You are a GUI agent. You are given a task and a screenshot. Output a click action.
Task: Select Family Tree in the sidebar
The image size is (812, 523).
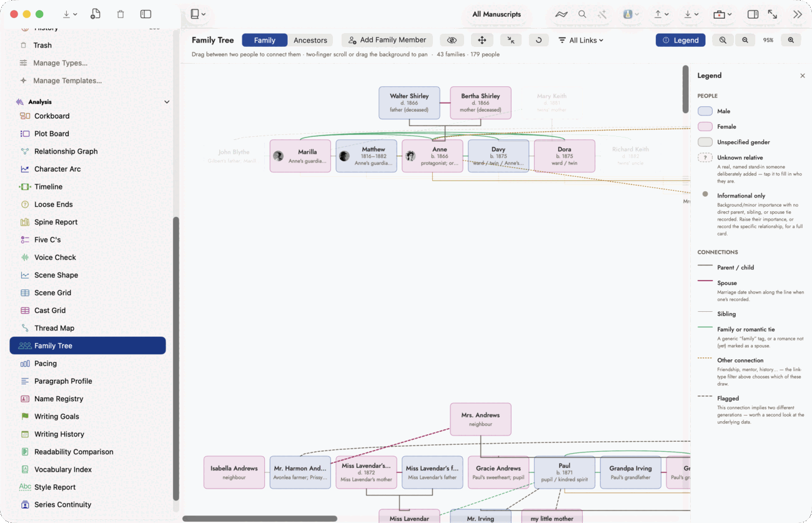(87, 346)
